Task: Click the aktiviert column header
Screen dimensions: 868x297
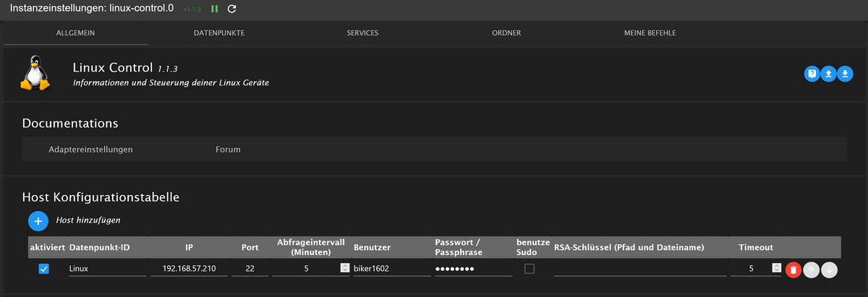Action: (48, 247)
